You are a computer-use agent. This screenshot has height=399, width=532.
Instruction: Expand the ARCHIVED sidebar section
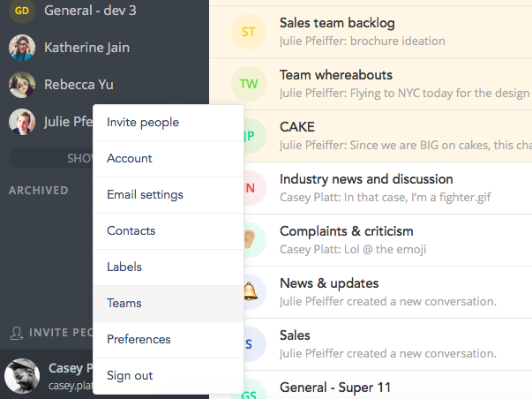click(39, 191)
